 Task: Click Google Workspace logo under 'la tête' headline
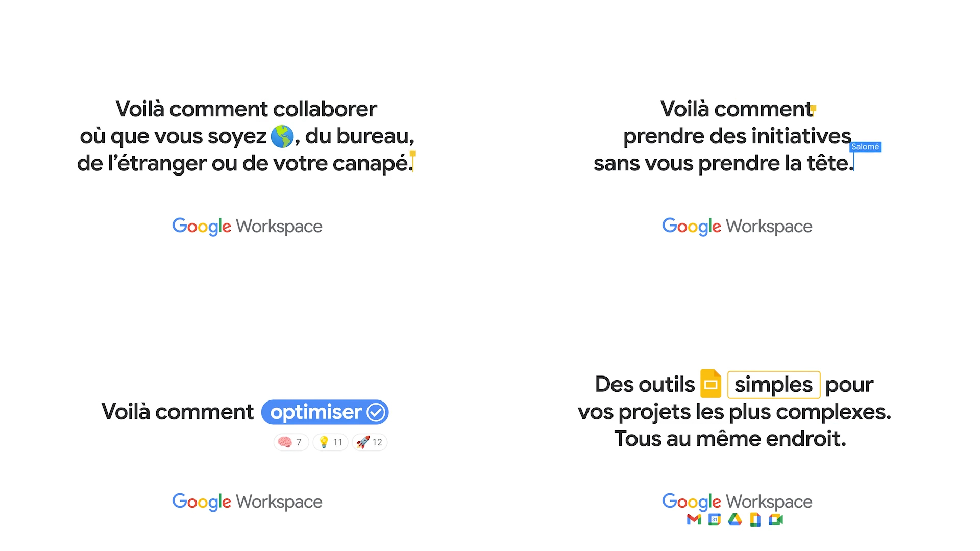(x=737, y=226)
